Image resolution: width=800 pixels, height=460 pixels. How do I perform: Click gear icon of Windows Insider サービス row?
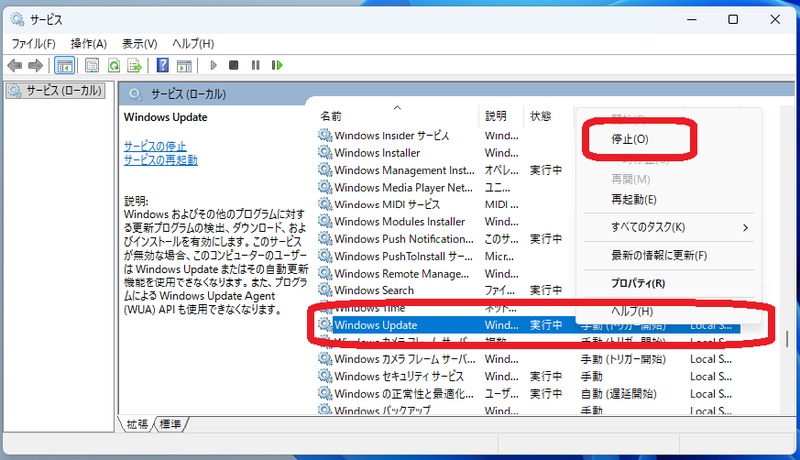pyautogui.click(x=325, y=135)
